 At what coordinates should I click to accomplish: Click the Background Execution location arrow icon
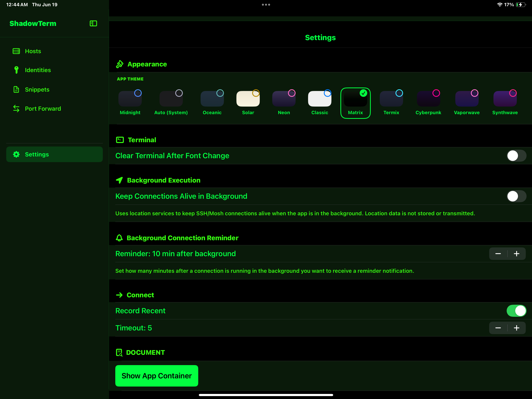(119, 180)
